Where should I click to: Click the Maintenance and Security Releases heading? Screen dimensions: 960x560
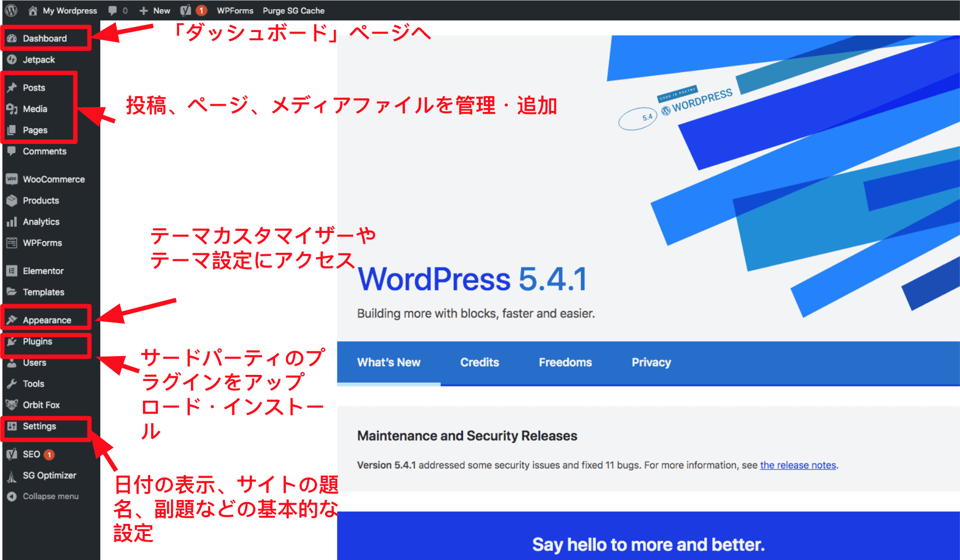click(x=467, y=436)
